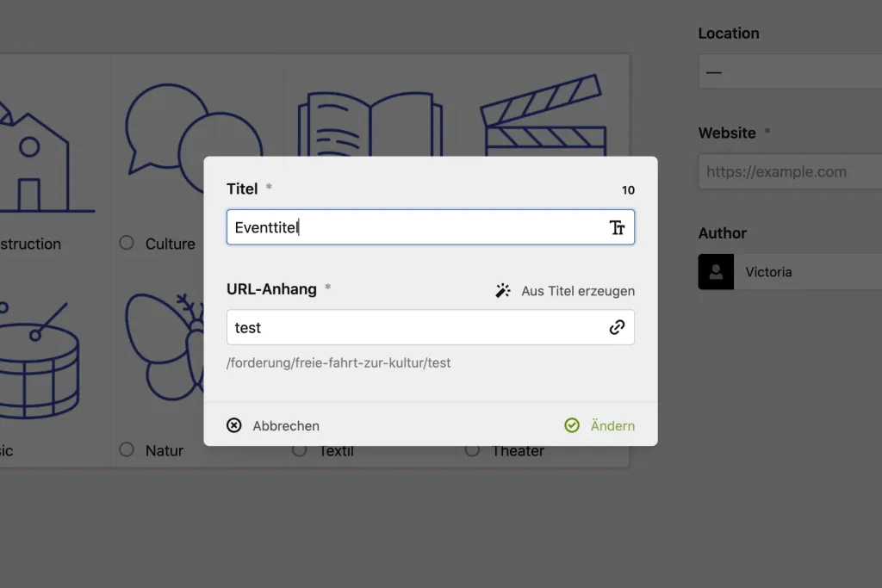The width and height of the screenshot is (882, 588).
Task: Select the Natur radio button
Action: click(x=127, y=449)
